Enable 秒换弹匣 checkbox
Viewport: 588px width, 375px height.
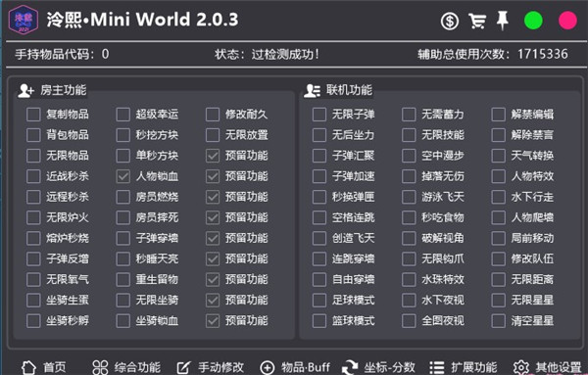319,197
